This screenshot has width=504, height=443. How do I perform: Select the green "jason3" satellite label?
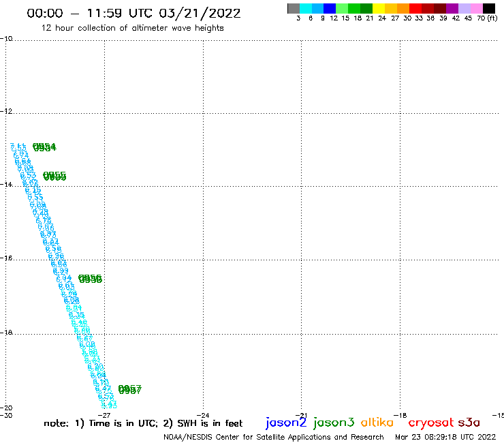334,423
